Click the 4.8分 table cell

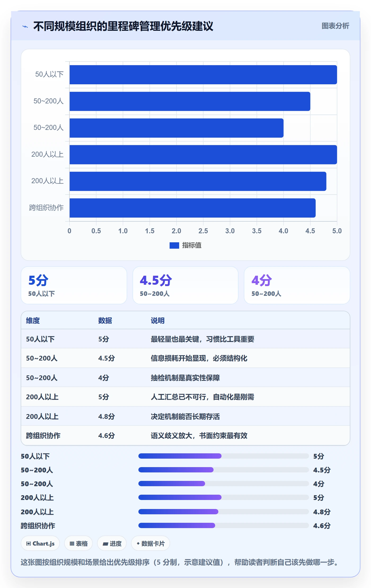(x=107, y=416)
